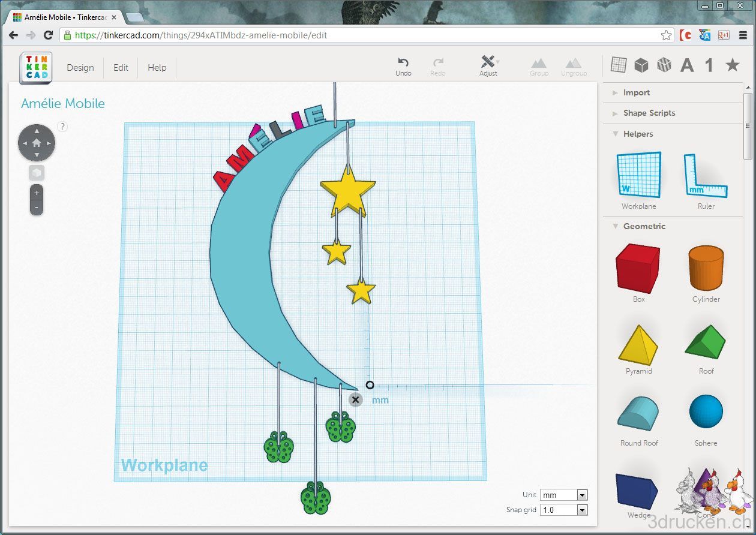The width and height of the screenshot is (756, 535).
Task: Pick the orange Cylinder shape
Action: click(706, 268)
